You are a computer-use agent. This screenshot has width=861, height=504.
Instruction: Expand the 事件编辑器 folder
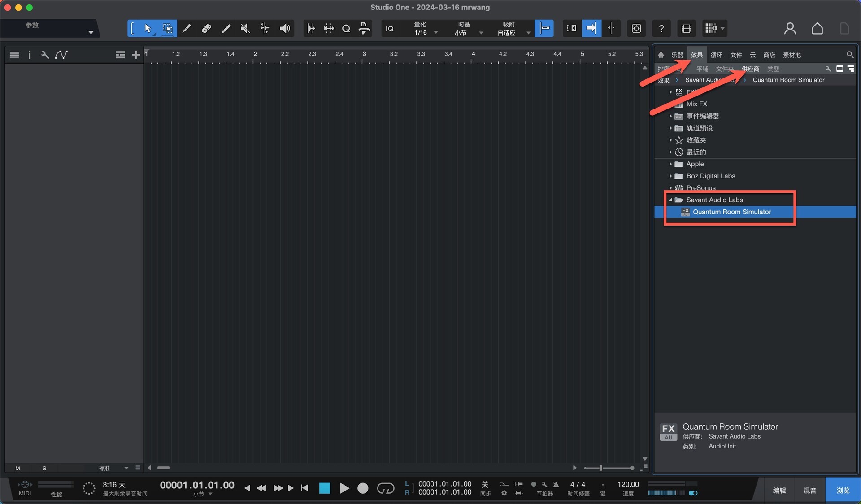click(670, 116)
